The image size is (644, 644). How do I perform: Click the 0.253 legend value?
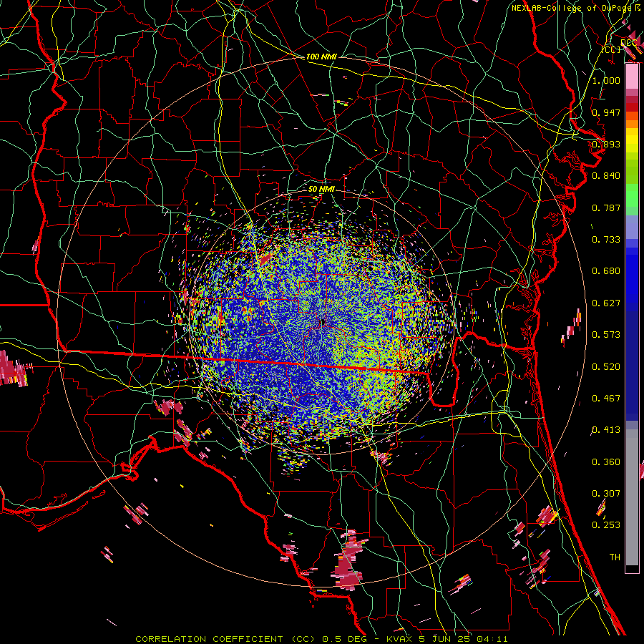[606, 525]
